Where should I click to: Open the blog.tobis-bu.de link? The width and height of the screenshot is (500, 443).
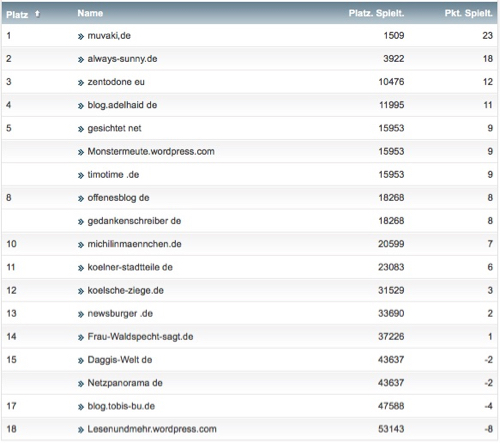(121, 406)
